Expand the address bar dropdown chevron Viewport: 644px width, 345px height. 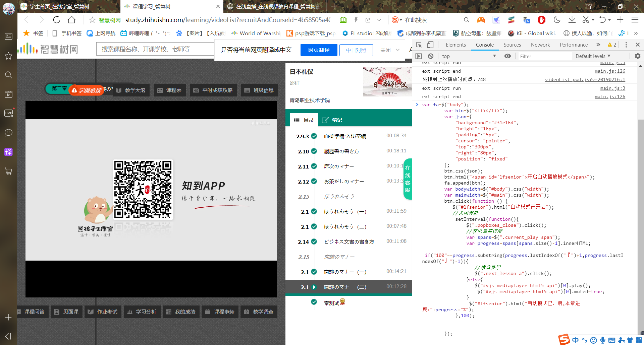[x=379, y=20]
